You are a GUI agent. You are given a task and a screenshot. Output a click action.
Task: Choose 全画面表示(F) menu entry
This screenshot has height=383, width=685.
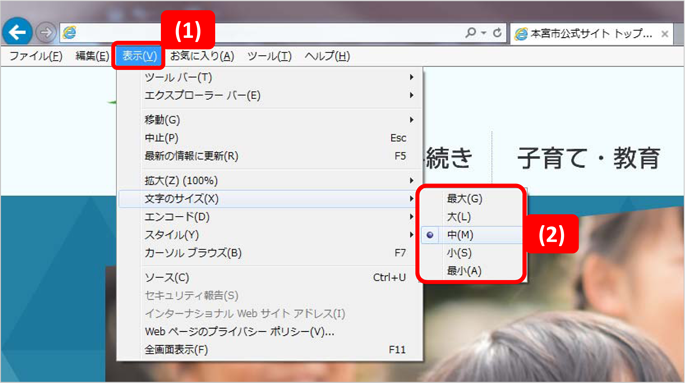click(270, 350)
